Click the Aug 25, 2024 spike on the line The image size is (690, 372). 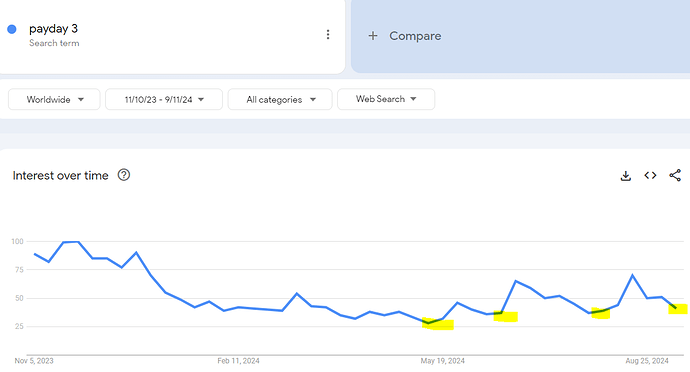click(x=632, y=276)
